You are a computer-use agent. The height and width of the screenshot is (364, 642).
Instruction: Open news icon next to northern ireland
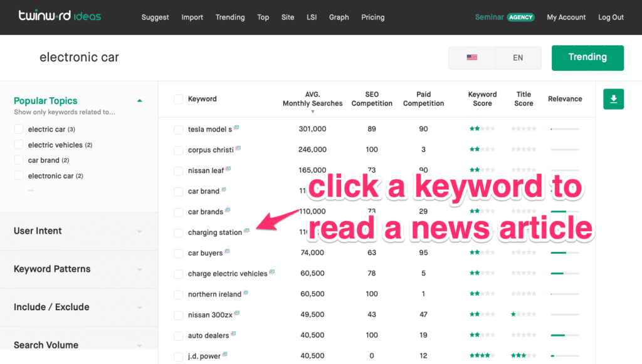coord(246,293)
